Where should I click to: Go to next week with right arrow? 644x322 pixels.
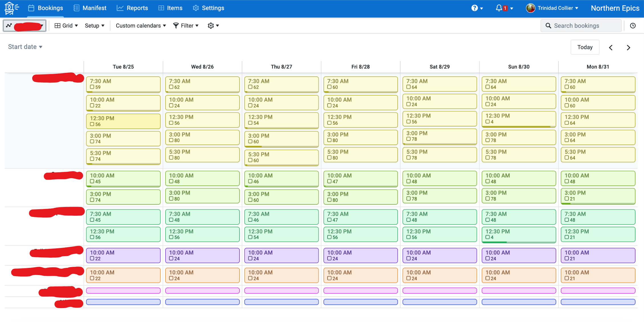[x=628, y=48]
